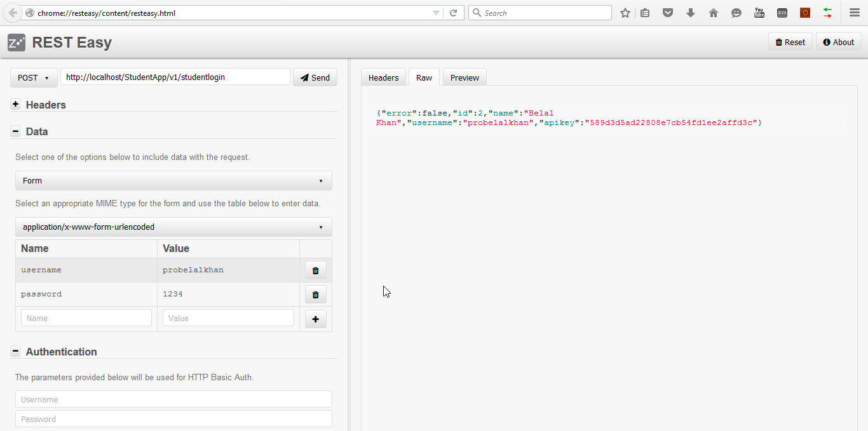Expand the Headers section
Screen dimensions: 868x431
(x=15, y=104)
